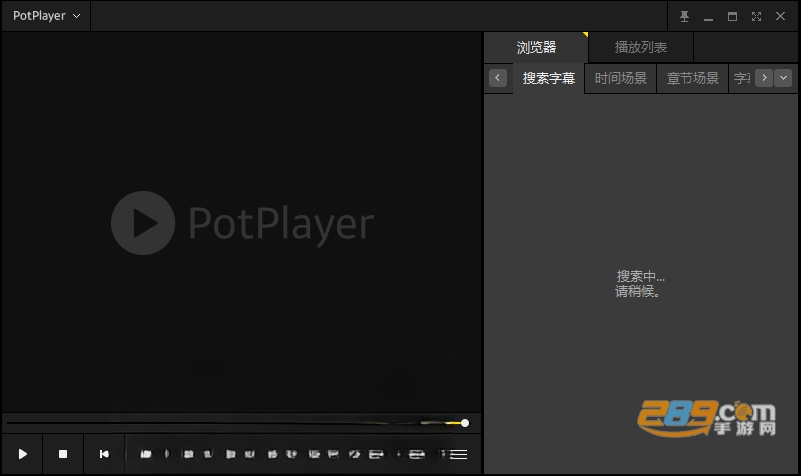The image size is (801, 476).
Task: Select the 时间场景 sub-tab
Action: 620,78
